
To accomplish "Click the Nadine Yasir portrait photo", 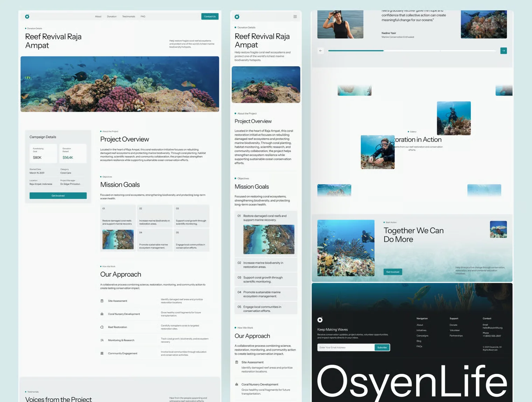I will tap(340, 24).
